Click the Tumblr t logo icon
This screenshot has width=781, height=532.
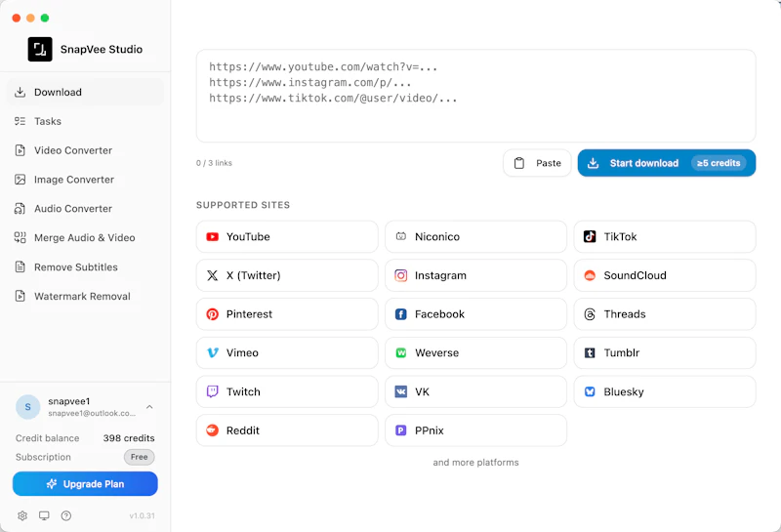click(x=590, y=352)
